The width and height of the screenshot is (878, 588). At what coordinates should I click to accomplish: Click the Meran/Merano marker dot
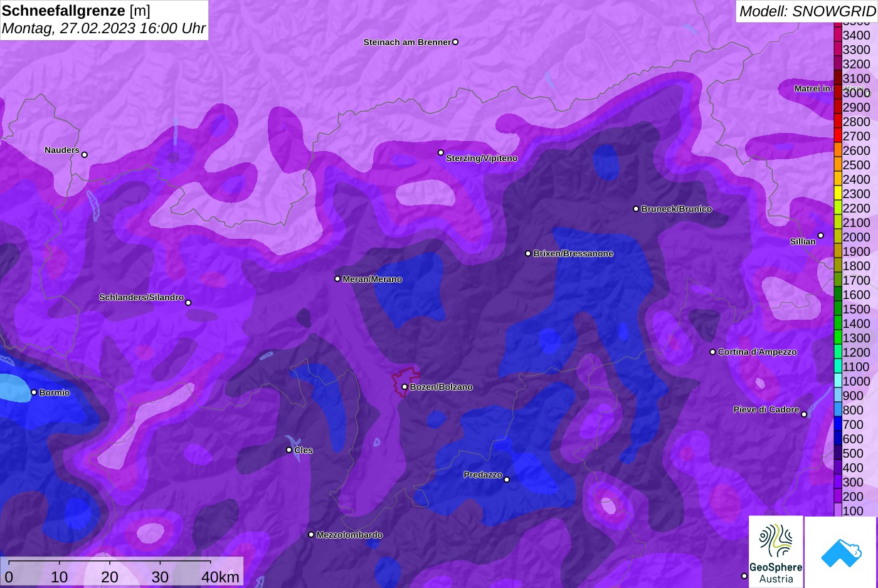[337, 279]
